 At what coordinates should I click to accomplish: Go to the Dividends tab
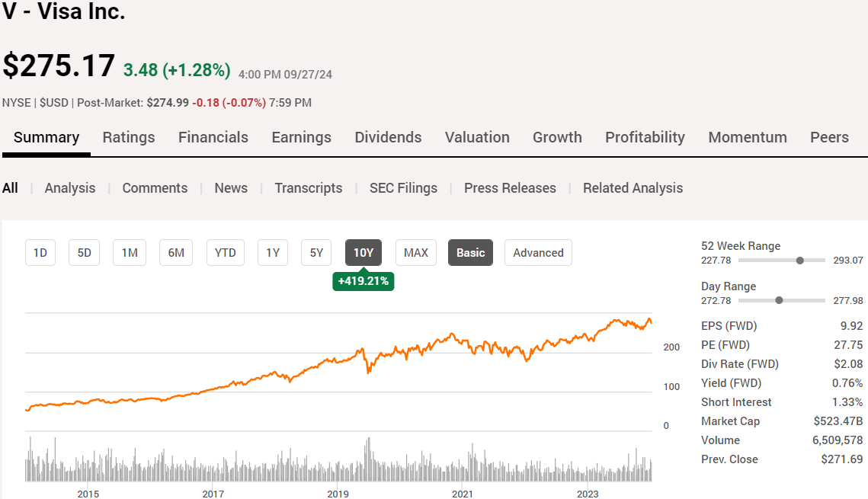pos(388,137)
